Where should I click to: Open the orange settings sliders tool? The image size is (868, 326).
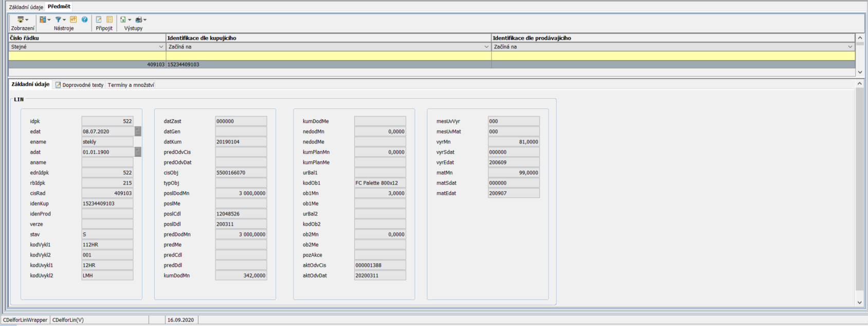click(73, 20)
